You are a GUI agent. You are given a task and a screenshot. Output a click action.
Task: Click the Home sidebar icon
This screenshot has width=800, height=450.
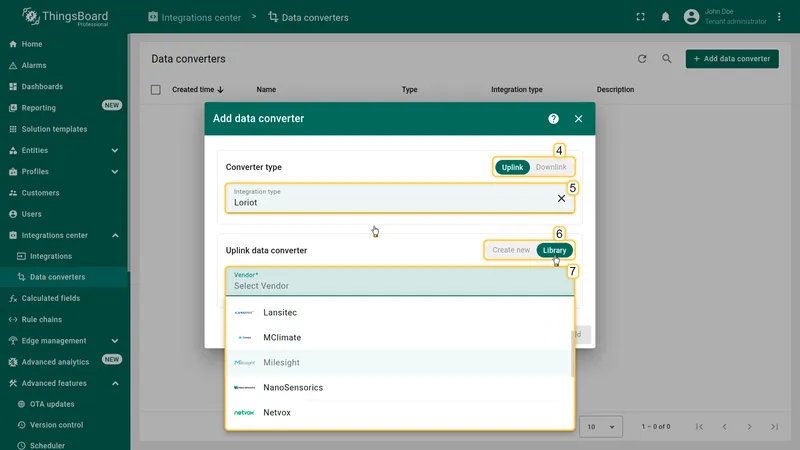tap(13, 44)
